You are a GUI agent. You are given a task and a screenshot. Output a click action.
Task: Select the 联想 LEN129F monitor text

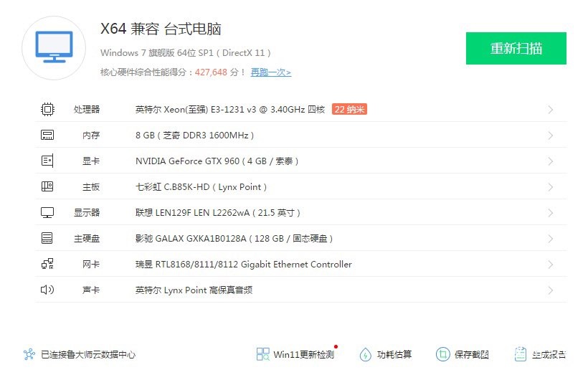pyautogui.click(x=218, y=213)
